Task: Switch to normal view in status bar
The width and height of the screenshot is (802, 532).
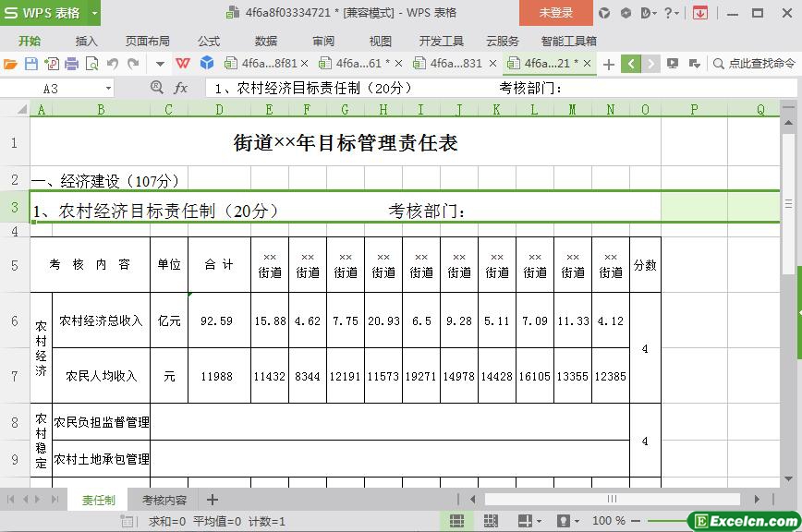Action: click(x=456, y=521)
